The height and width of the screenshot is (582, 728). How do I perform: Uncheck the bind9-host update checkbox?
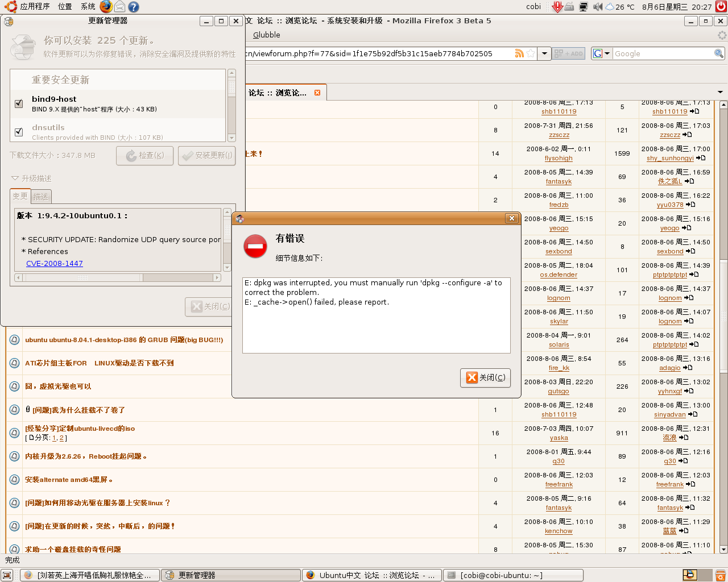(19, 103)
